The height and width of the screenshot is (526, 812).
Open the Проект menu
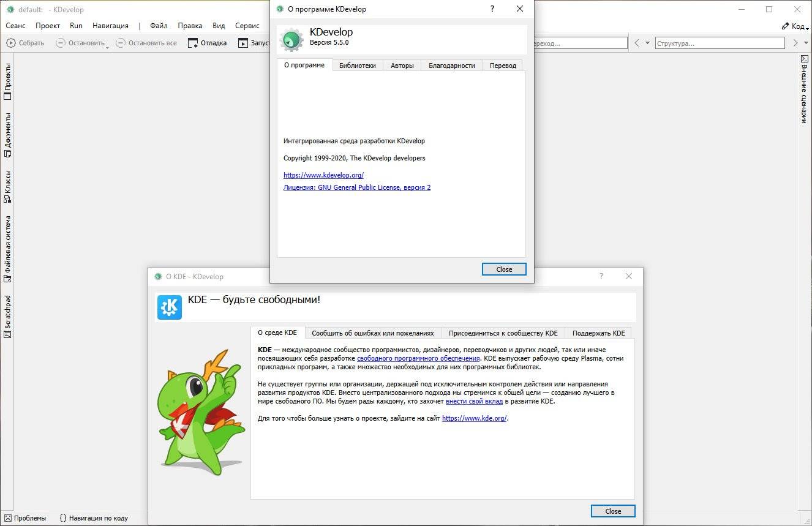pos(48,26)
